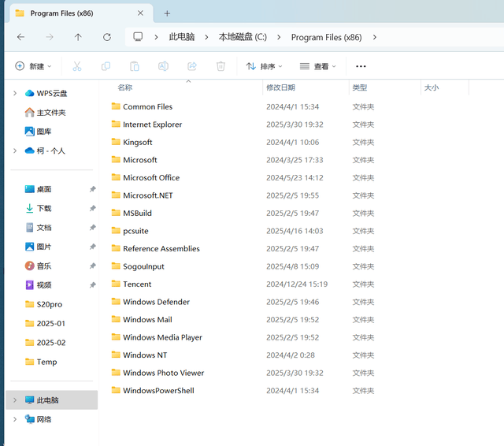Sort by 大小 column header
This screenshot has width=504, height=446.
pyautogui.click(x=432, y=87)
